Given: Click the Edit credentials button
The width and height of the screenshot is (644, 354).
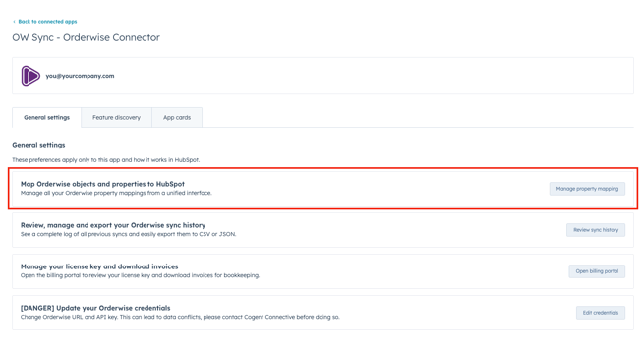Looking at the screenshot, I should pos(601,313).
